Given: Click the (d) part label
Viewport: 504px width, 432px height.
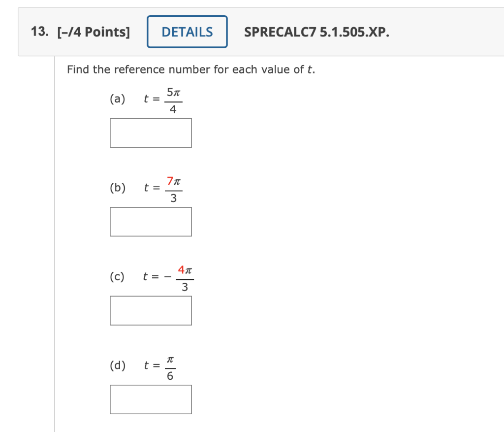Looking at the screenshot, I should click(x=117, y=366).
